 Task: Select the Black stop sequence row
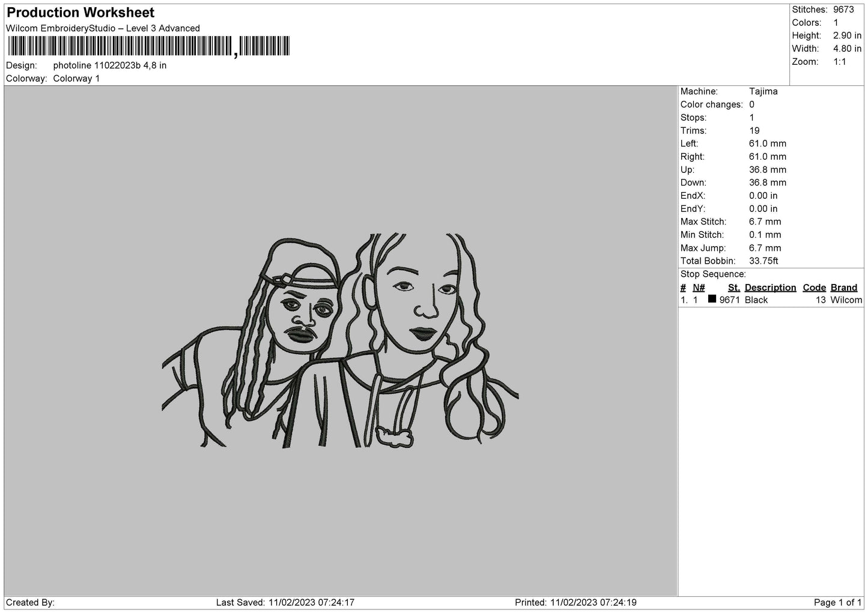tap(771, 300)
